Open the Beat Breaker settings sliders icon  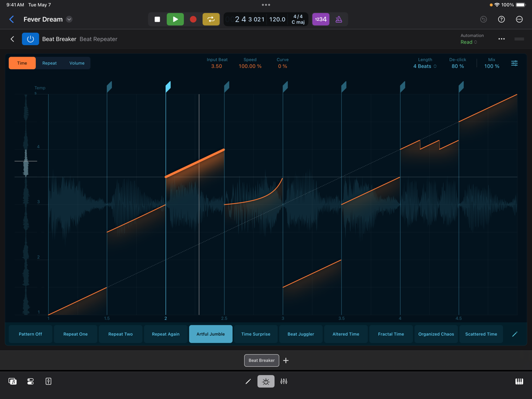click(x=514, y=63)
